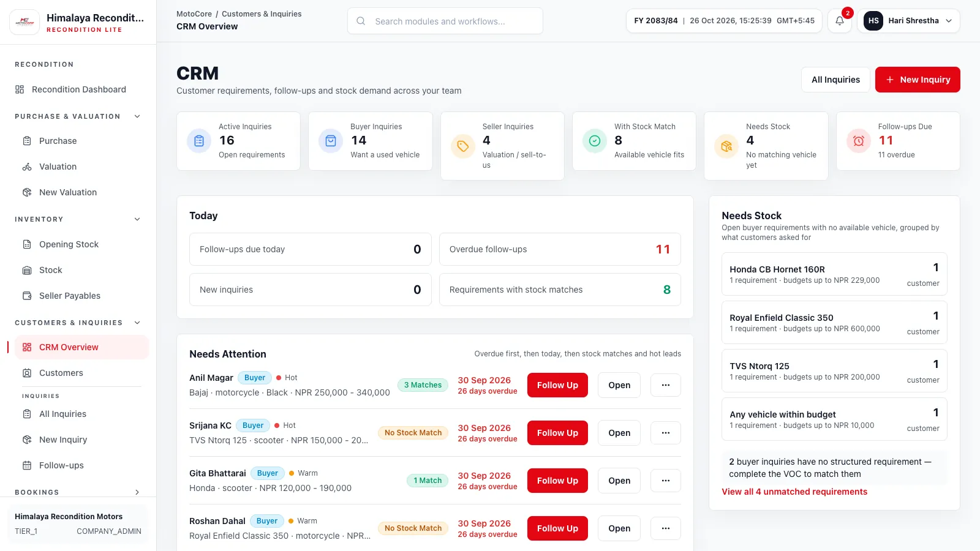This screenshot has width=980, height=551.
Task: Click the Valuation scooter icon
Action: [27, 167]
